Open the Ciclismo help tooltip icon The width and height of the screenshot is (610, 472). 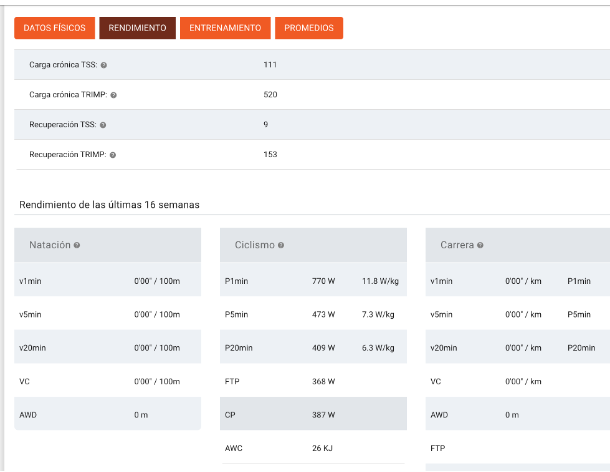tap(281, 245)
